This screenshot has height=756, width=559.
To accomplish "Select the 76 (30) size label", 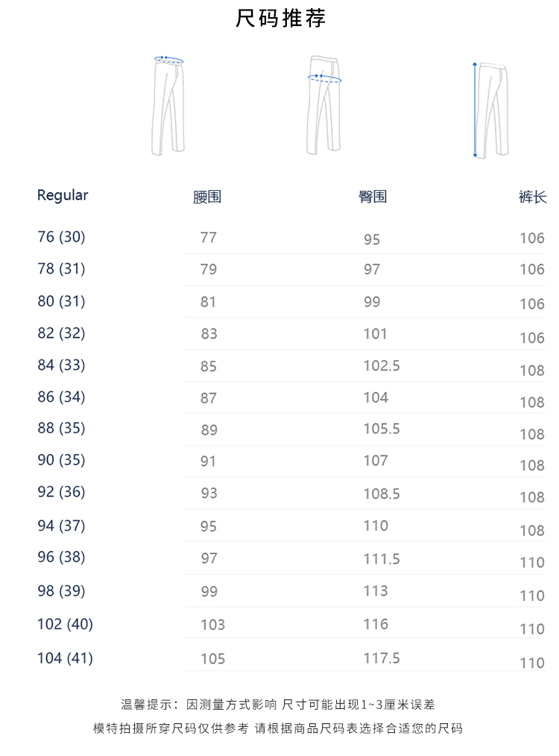I will tap(62, 237).
